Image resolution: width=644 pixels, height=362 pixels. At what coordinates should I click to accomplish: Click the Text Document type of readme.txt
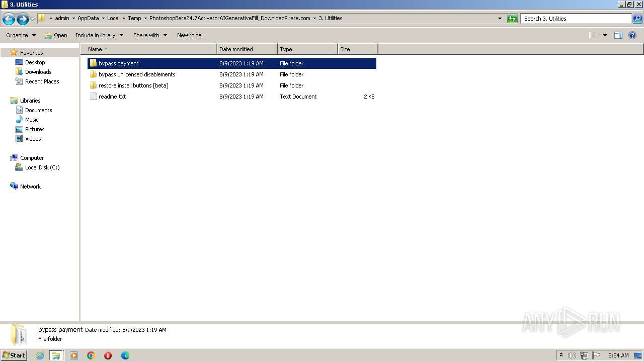(298, 97)
